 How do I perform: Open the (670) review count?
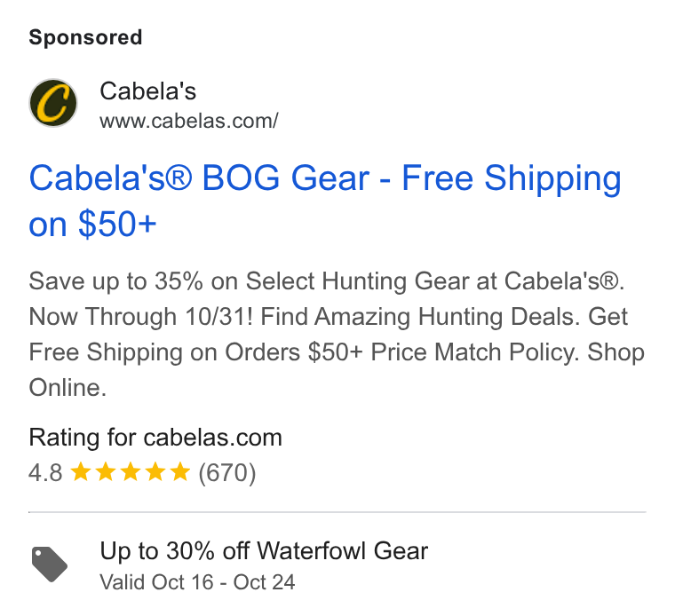point(226,472)
